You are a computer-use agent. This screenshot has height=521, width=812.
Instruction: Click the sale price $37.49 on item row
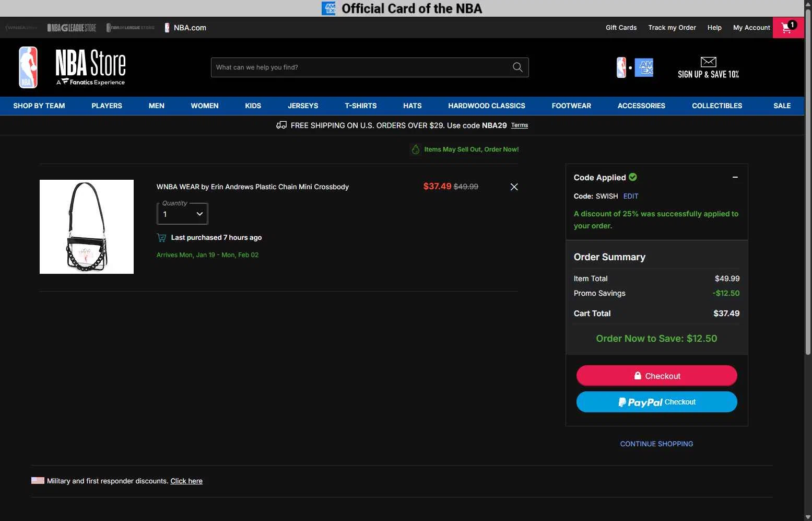click(x=437, y=187)
